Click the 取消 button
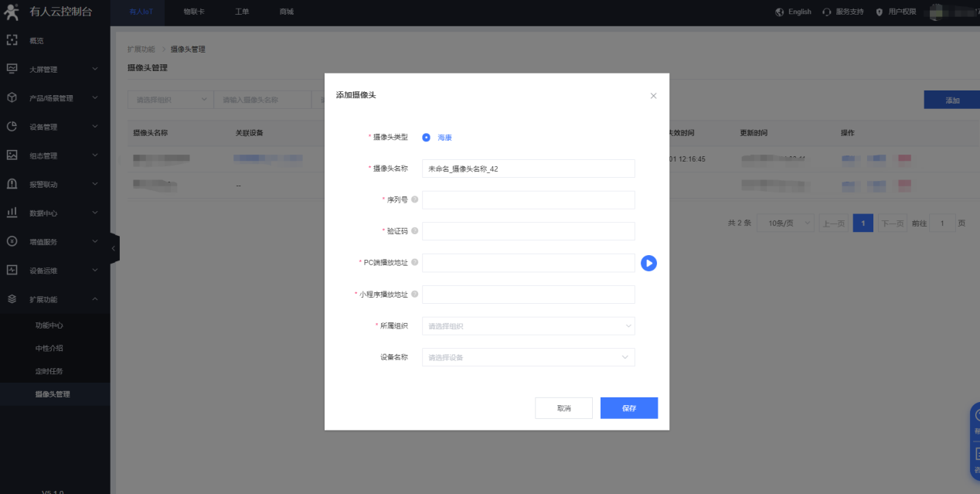The image size is (980, 494). (563, 408)
